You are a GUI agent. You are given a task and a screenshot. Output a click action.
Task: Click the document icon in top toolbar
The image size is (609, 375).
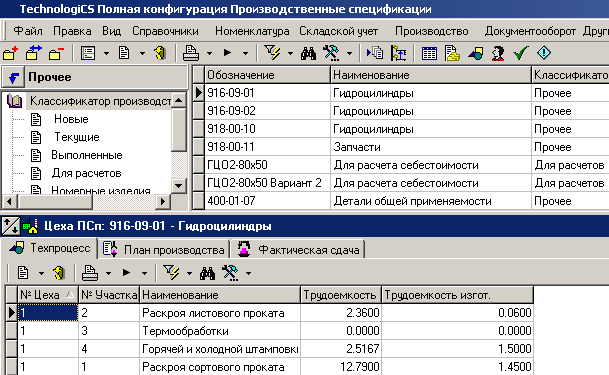pyautogui.click(x=124, y=53)
